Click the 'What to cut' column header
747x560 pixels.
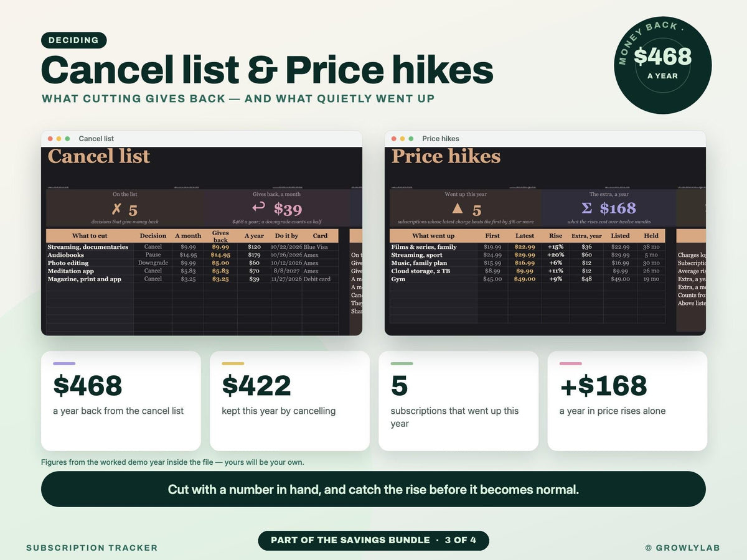90,236
